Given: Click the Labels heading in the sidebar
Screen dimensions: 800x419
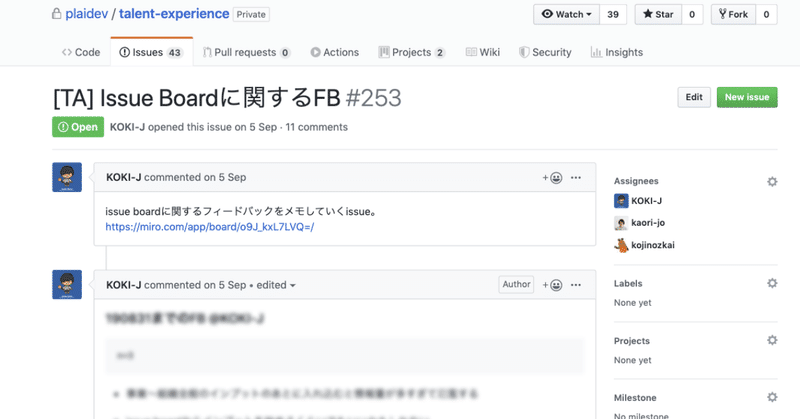Looking at the screenshot, I should pyautogui.click(x=628, y=283).
